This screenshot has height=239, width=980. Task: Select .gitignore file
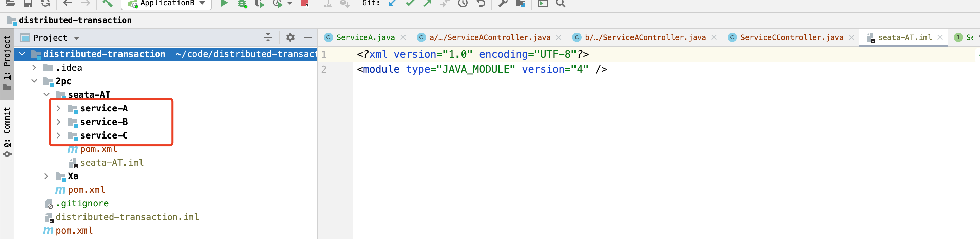coord(82,203)
